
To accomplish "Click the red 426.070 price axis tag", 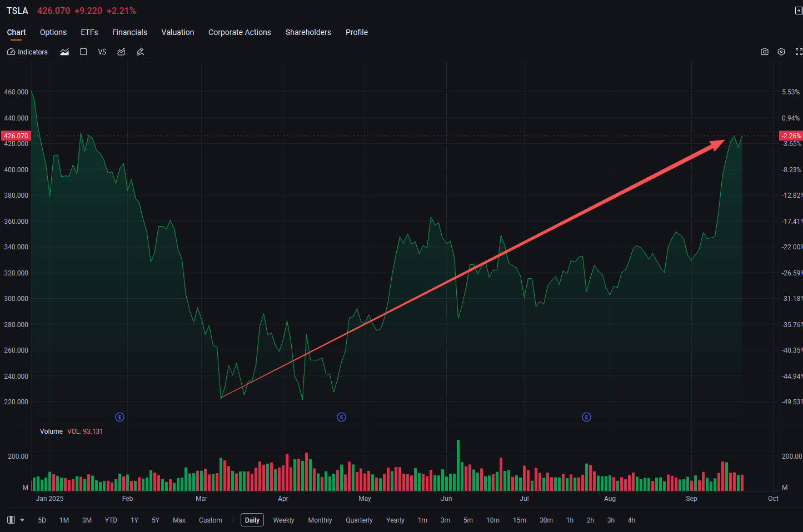I will (16, 136).
